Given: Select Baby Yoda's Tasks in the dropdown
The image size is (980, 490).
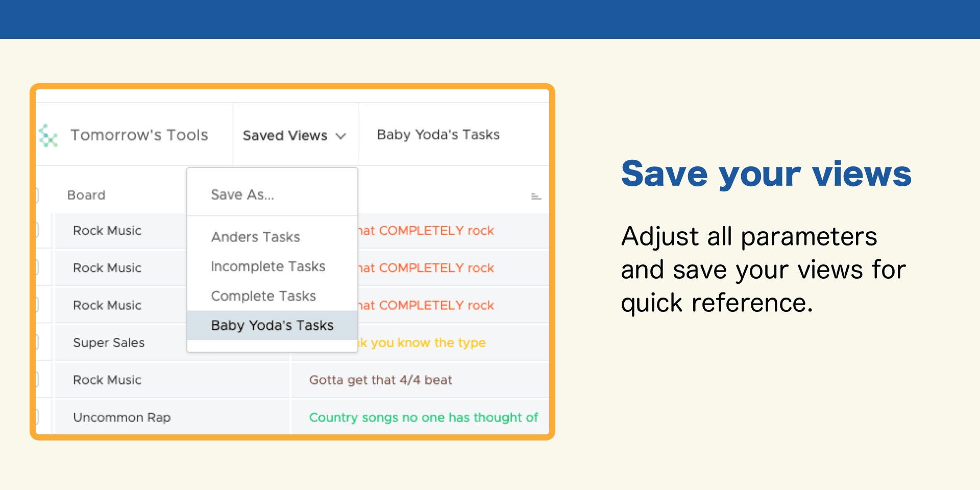Looking at the screenshot, I should click(x=273, y=325).
